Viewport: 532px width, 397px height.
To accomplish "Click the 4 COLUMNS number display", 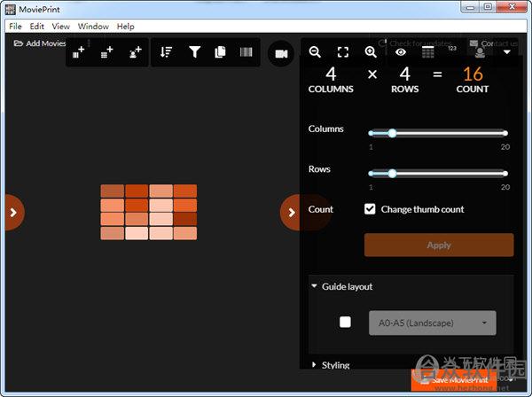I will click(x=331, y=74).
